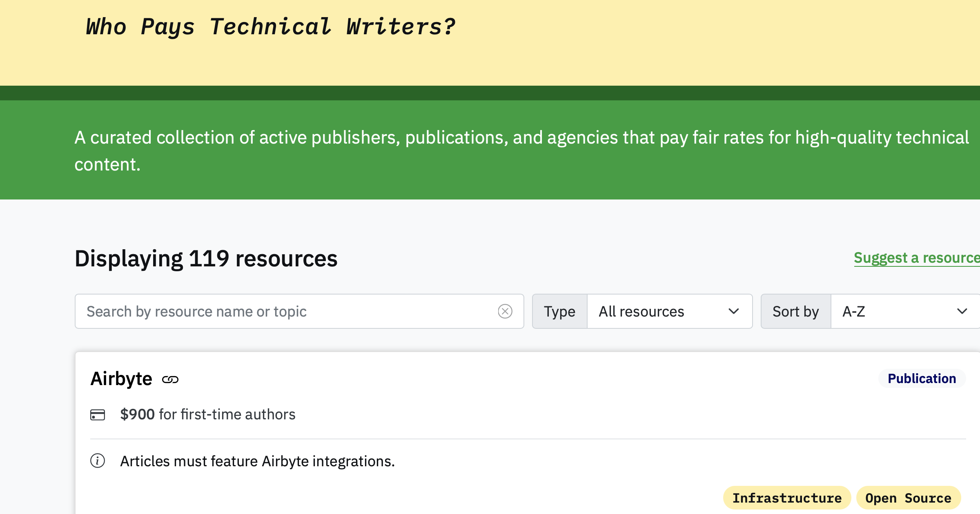Follow the Suggest a resource link
980x514 pixels.
917,258
